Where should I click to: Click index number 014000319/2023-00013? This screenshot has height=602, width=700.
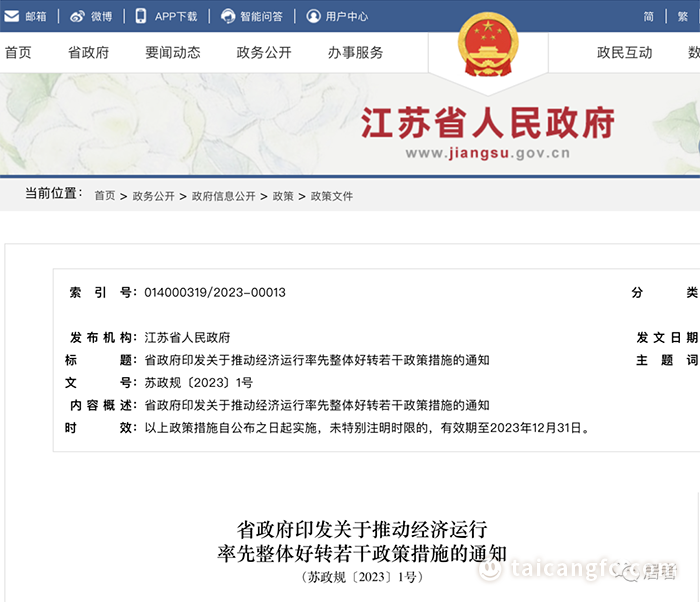click(x=215, y=293)
